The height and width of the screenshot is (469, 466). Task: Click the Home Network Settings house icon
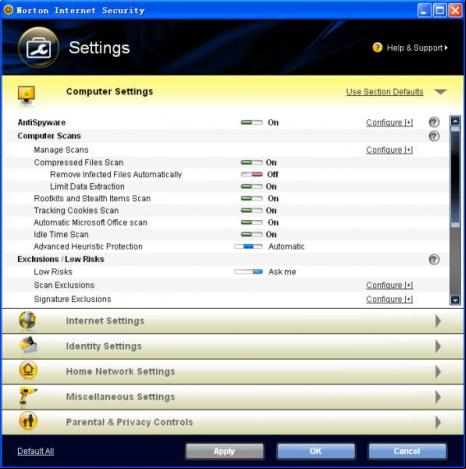coord(28,371)
